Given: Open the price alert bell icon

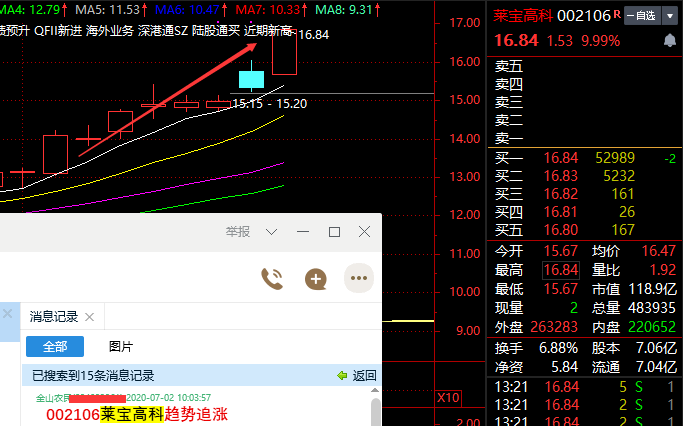Looking at the screenshot, I should [x=669, y=41].
